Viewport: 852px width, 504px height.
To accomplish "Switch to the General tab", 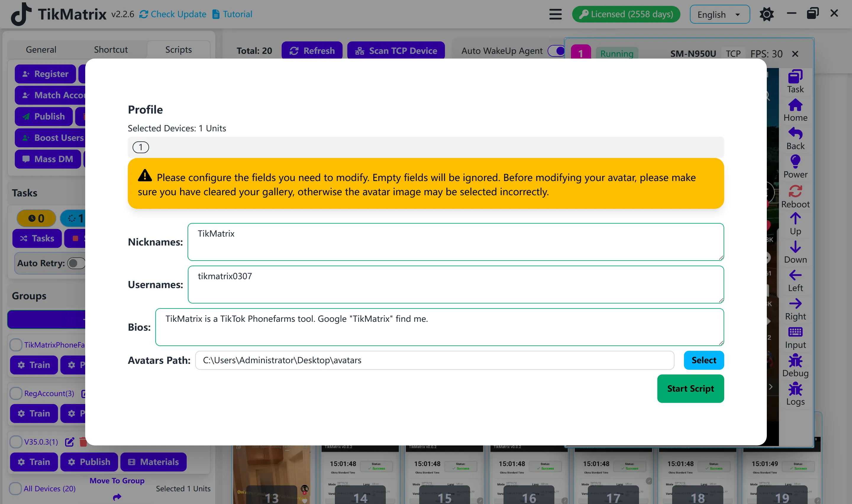I will [x=41, y=50].
